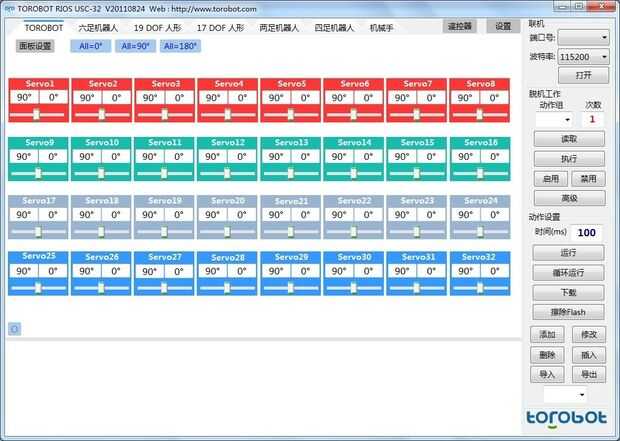Image resolution: width=620 pixels, height=441 pixels.
Task: Click the 遥控器 button
Action: [459, 26]
